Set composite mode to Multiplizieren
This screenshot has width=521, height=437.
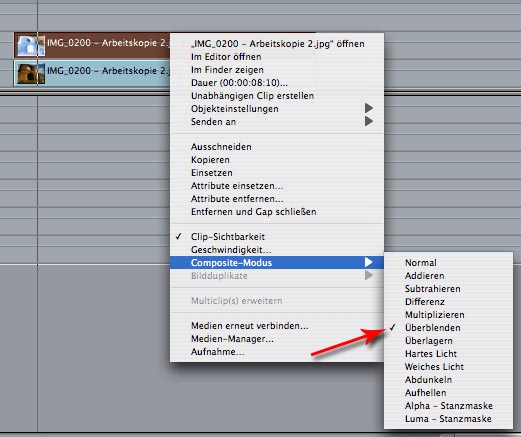tap(448, 315)
